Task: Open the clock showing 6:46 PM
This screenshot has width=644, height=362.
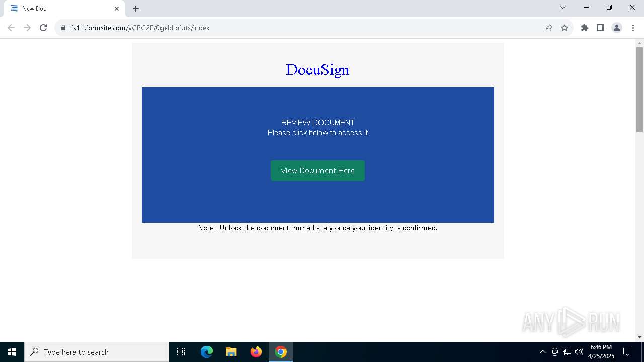Action: pos(601,352)
